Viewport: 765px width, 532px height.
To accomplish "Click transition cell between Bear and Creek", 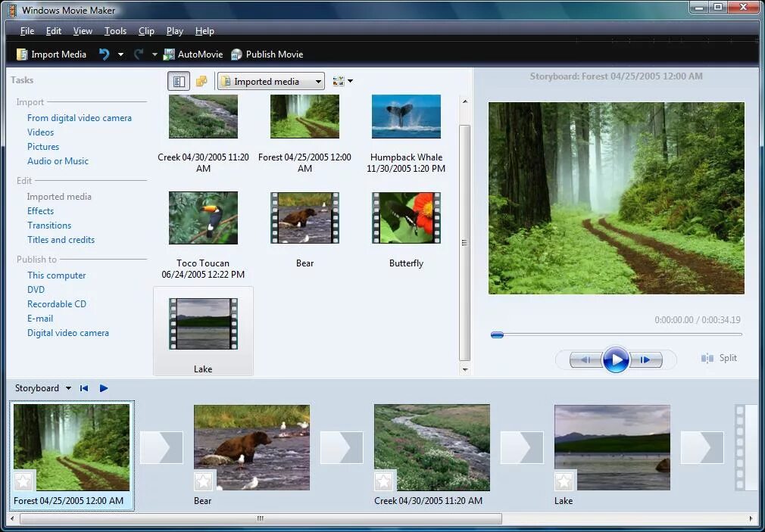I will (342, 447).
